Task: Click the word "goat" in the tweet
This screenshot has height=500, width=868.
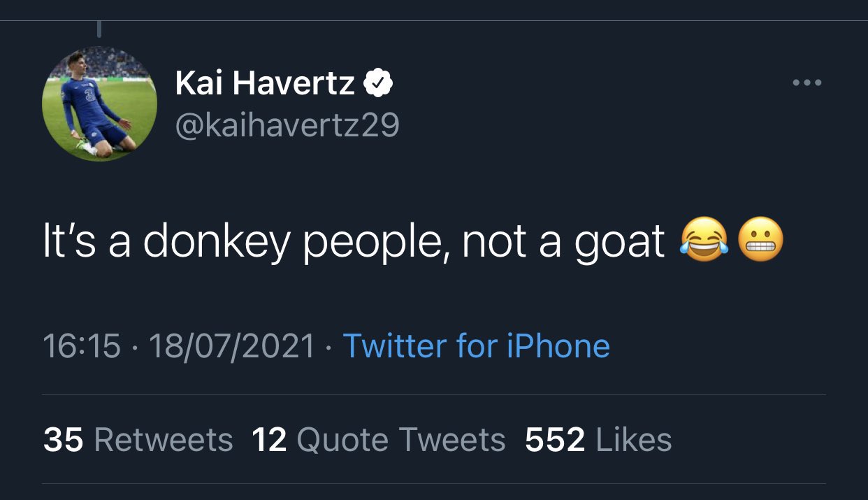Action: click(619, 242)
